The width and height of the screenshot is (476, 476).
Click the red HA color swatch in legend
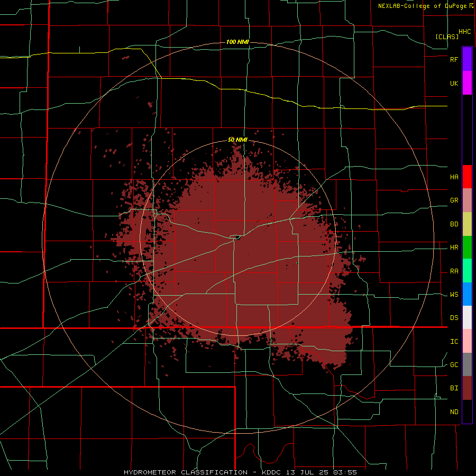point(467,177)
